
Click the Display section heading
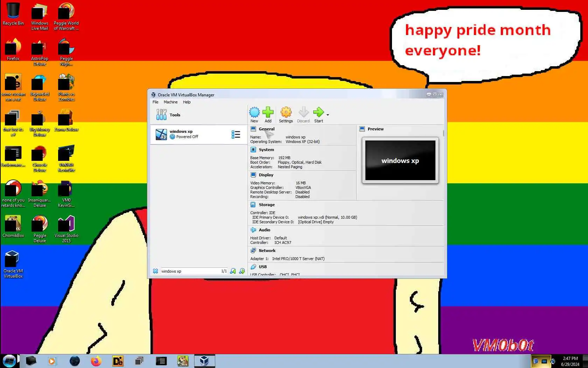tap(266, 175)
